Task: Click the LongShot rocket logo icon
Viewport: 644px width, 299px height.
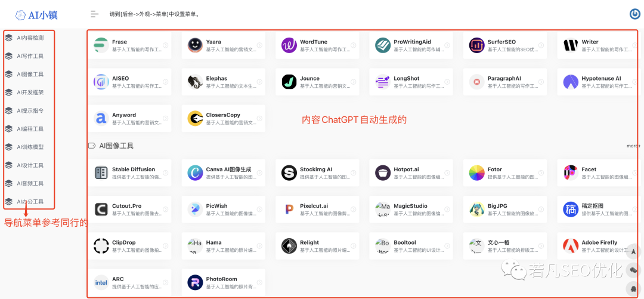Action: 383,82
